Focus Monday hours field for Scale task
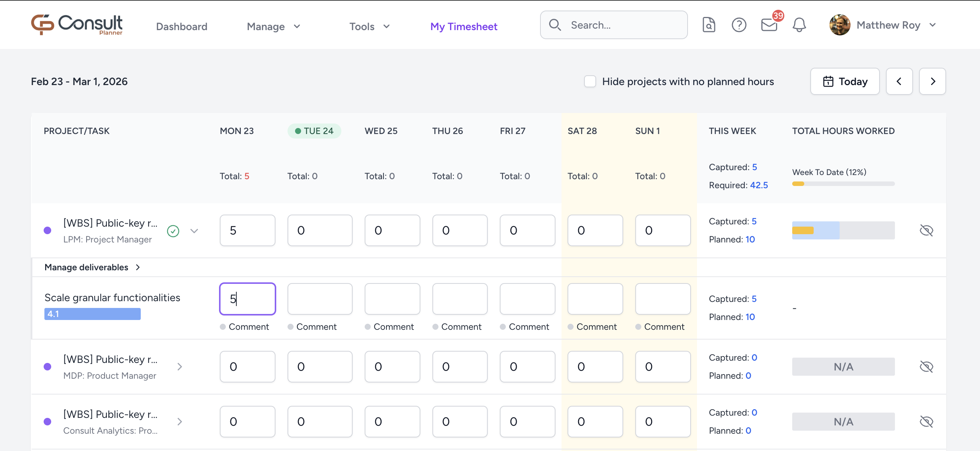Screen dimensions: 980x451 tap(248, 299)
